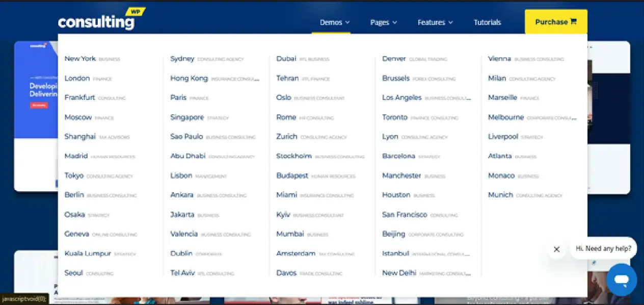Open the Munich consulting agency demo
The height and width of the screenshot is (305, 644).
click(525, 195)
